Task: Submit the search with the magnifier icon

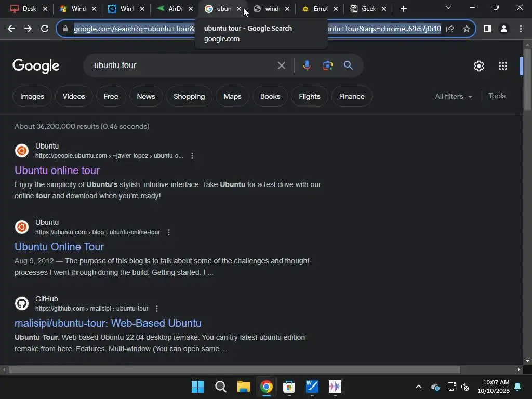Action: click(x=349, y=65)
